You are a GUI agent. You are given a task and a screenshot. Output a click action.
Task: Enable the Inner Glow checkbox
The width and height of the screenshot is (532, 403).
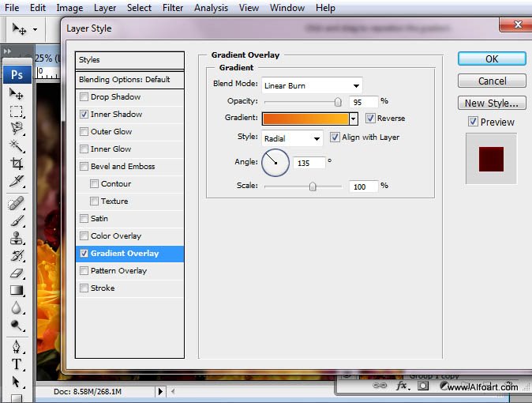84,149
